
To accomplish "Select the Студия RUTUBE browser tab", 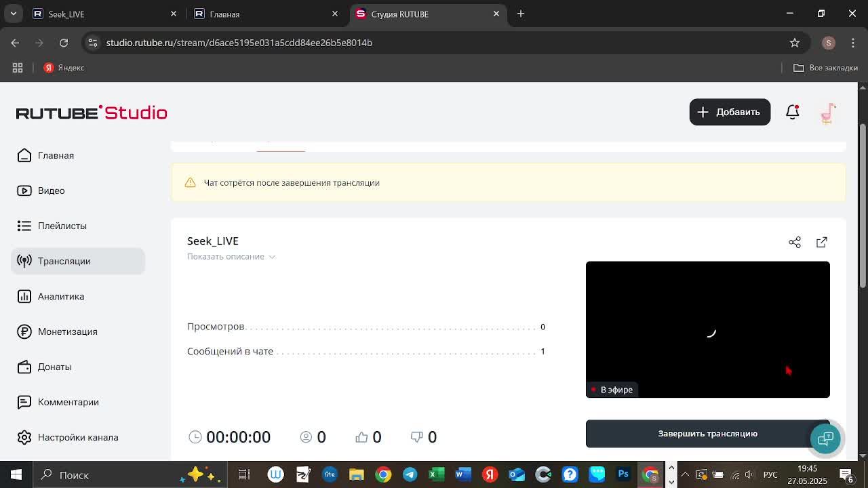I will coord(428,14).
